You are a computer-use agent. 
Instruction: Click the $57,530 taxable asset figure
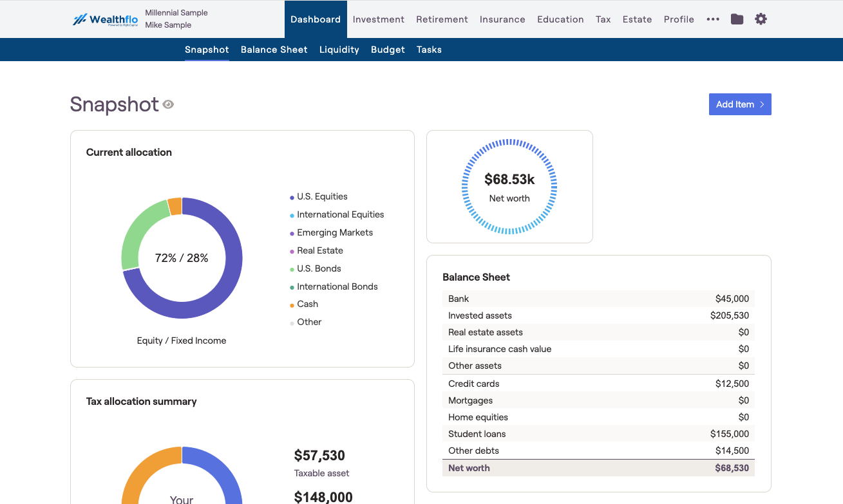tap(319, 456)
